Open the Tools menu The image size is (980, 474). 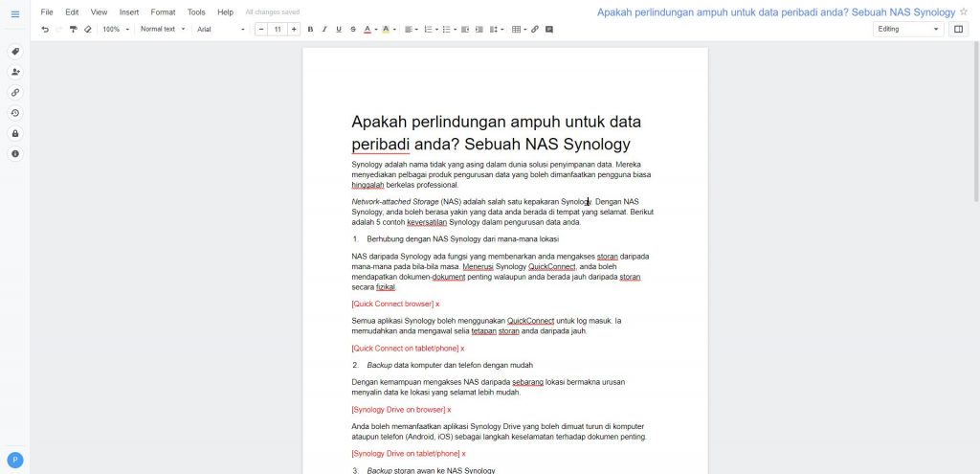pos(196,11)
